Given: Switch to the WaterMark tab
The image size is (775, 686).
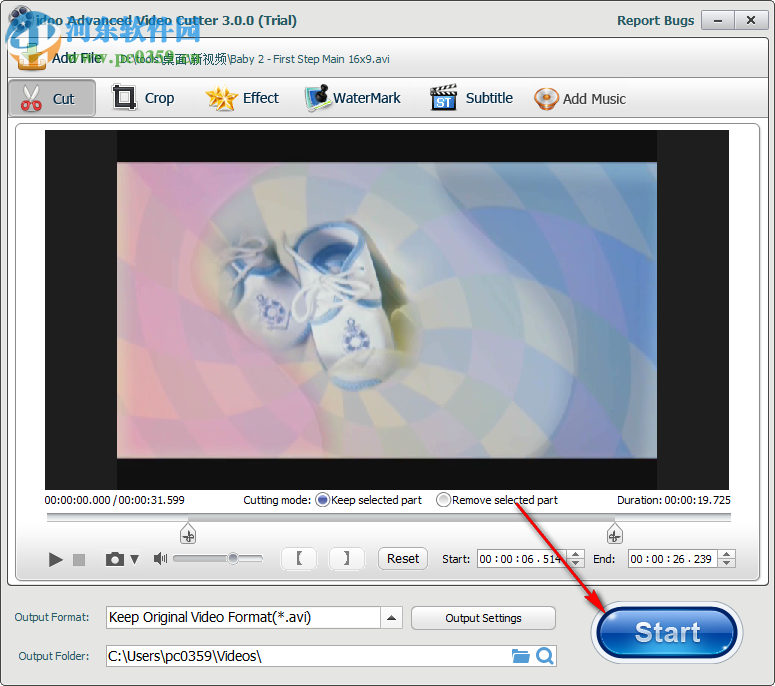Looking at the screenshot, I should pos(353,98).
